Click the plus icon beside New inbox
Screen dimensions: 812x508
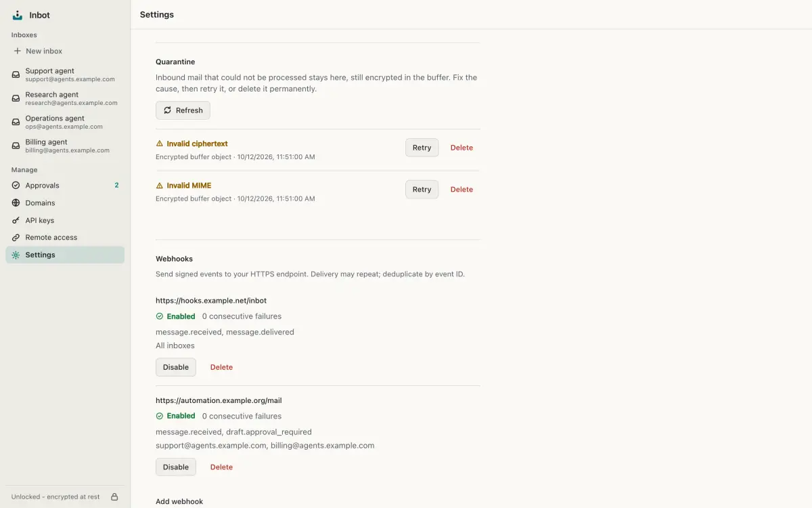[17, 51]
